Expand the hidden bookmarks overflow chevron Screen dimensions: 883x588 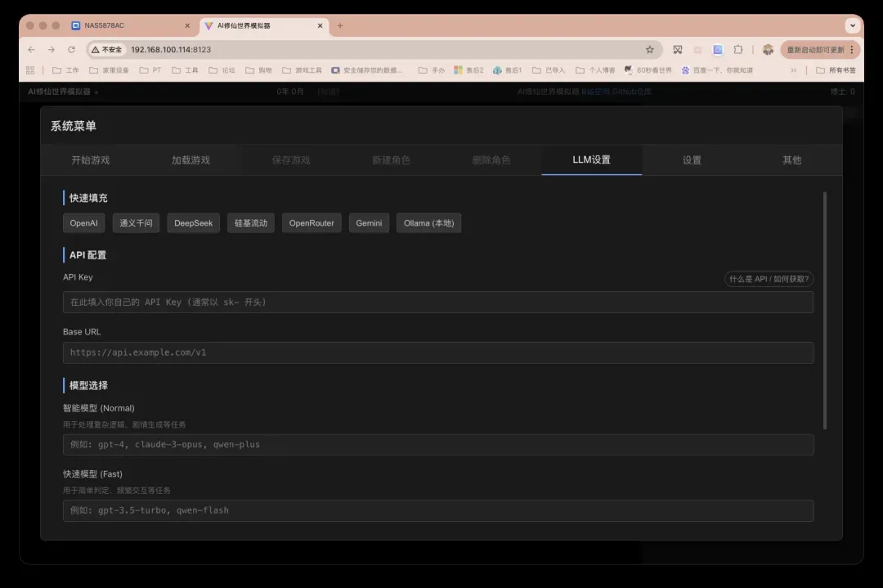[x=793, y=70]
